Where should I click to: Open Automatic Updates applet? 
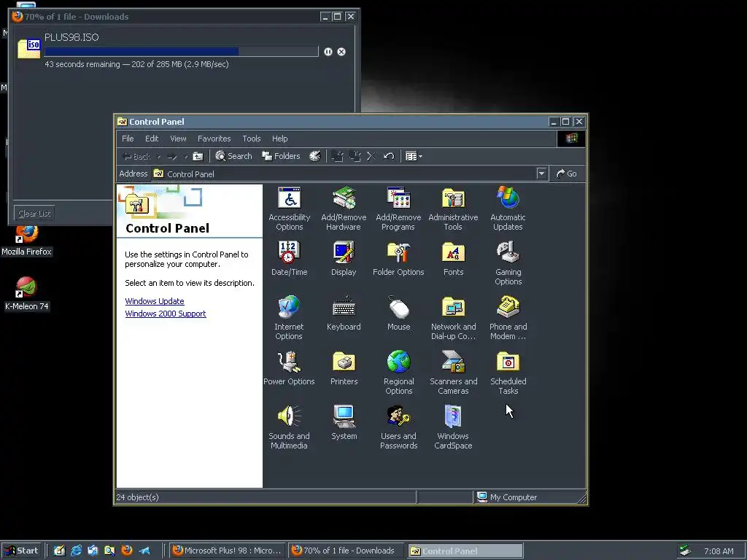click(508, 209)
